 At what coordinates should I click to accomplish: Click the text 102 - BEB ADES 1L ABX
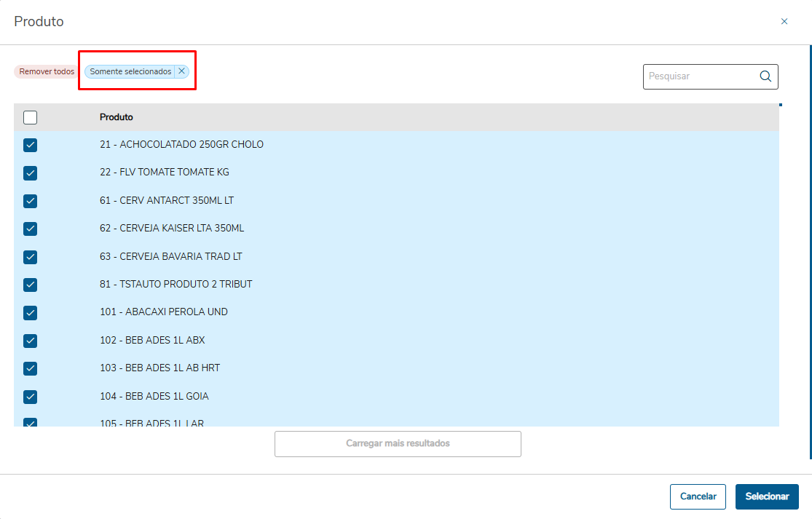[x=152, y=340]
